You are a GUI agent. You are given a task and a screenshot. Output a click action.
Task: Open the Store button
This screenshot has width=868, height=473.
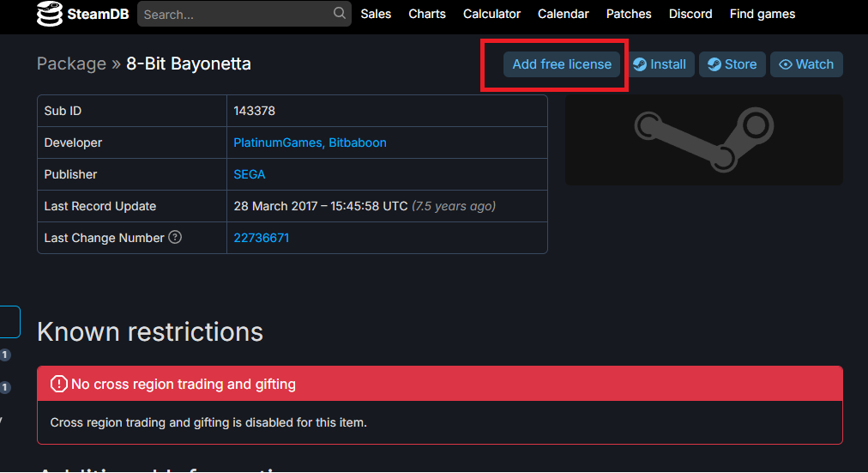pos(732,64)
